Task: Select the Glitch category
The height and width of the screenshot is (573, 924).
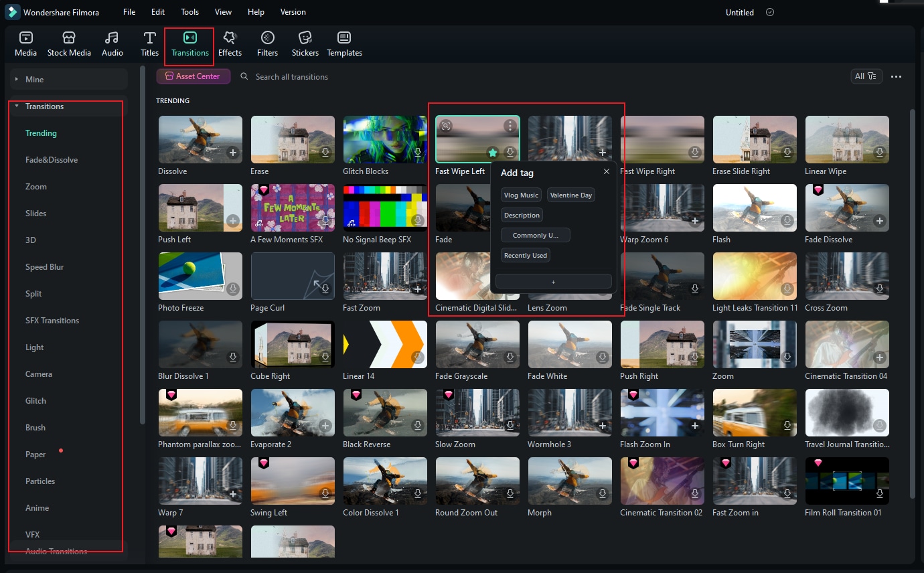Action: point(36,401)
